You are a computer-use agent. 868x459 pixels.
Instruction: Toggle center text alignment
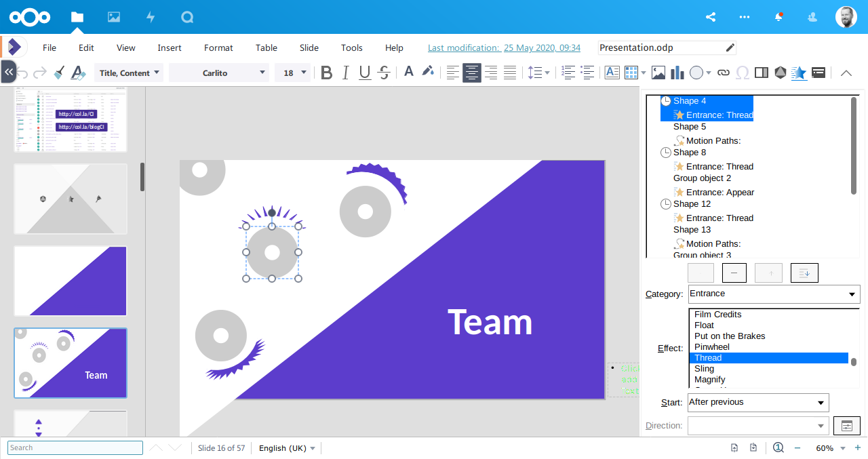472,73
